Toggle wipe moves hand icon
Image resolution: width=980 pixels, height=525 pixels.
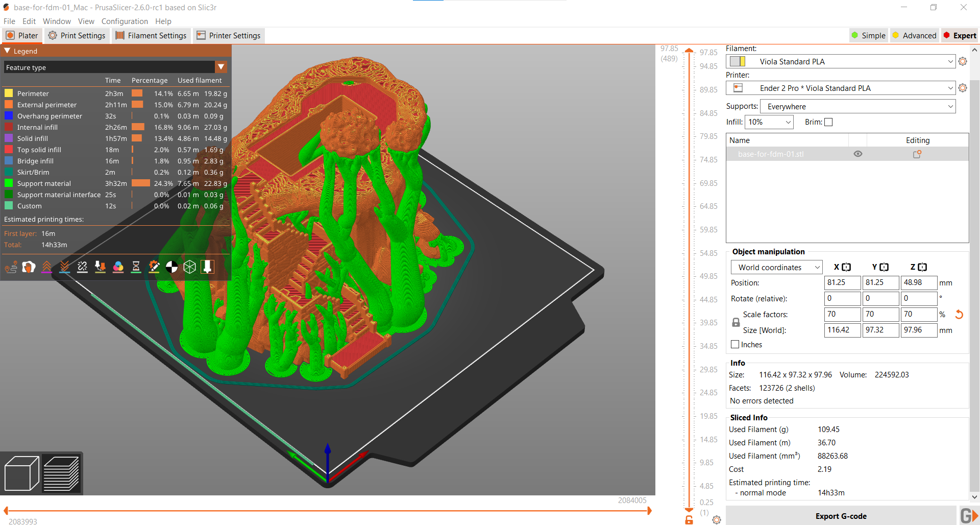pyautogui.click(x=29, y=267)
